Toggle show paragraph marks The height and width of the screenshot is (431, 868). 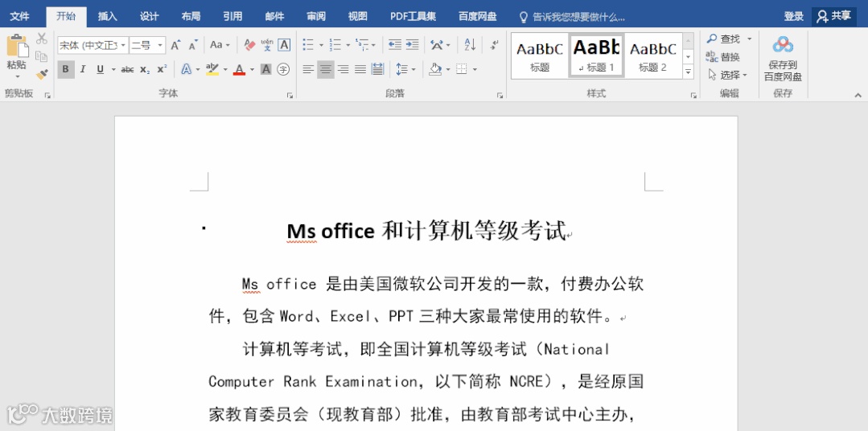coord(495,45)
